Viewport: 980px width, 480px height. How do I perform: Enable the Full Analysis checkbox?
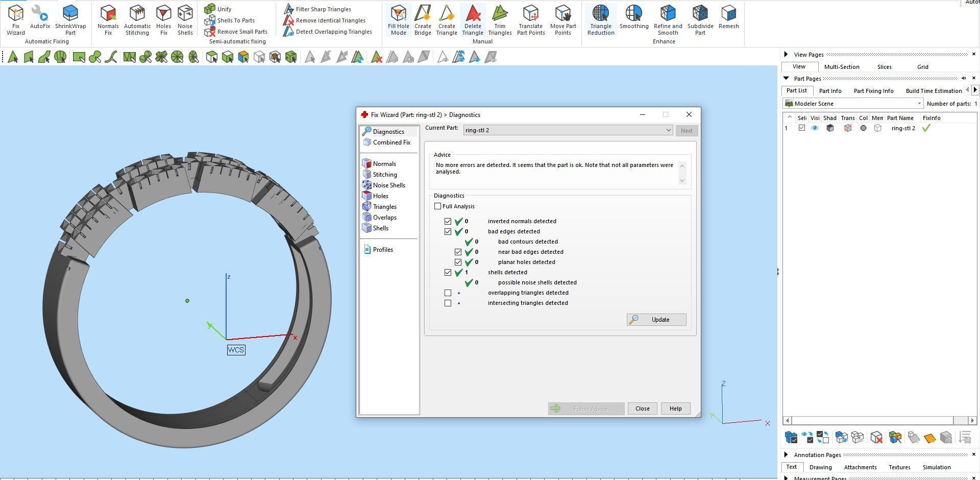click(437, 206)
